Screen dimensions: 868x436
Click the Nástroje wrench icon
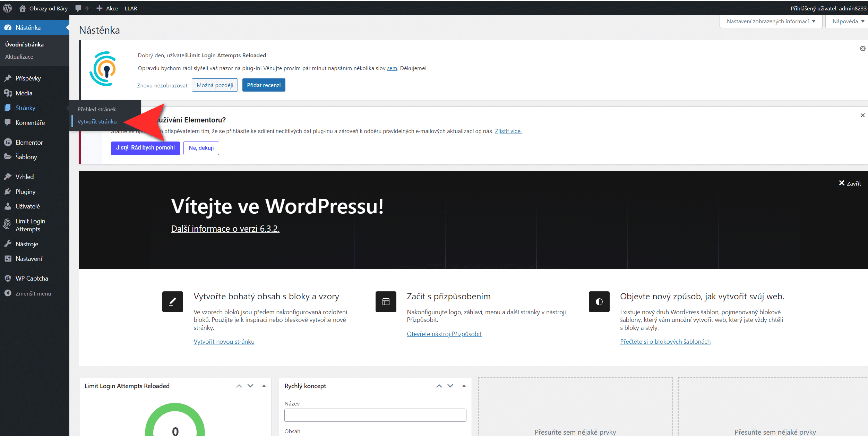click(x=8, y=244)
